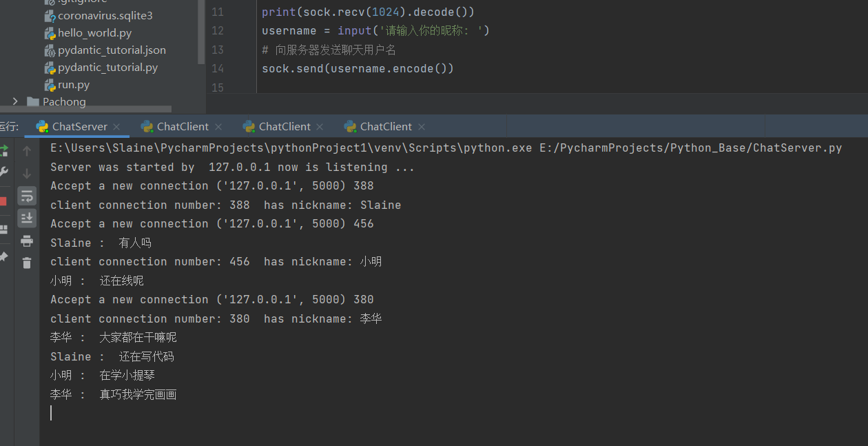
Task: Open the first ChatClient tab beside ChatServer
Action: (183, 126)
